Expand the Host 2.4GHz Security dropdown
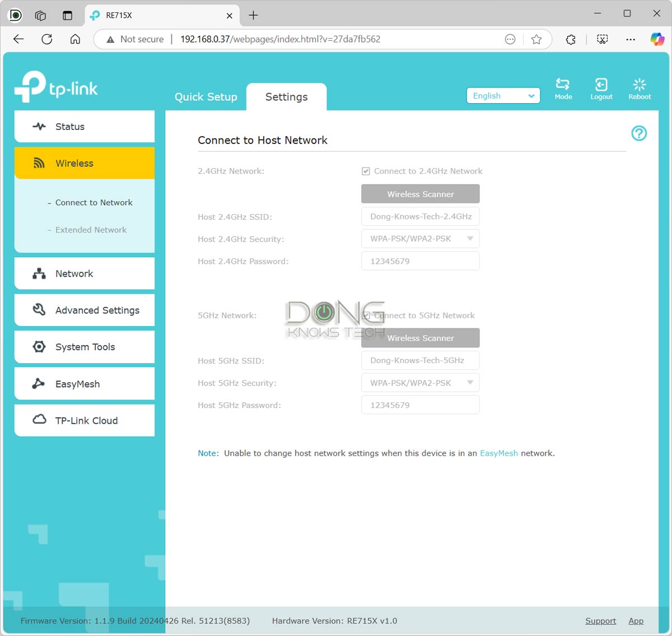This screenshot has height=636, width=672. (420, 238)
